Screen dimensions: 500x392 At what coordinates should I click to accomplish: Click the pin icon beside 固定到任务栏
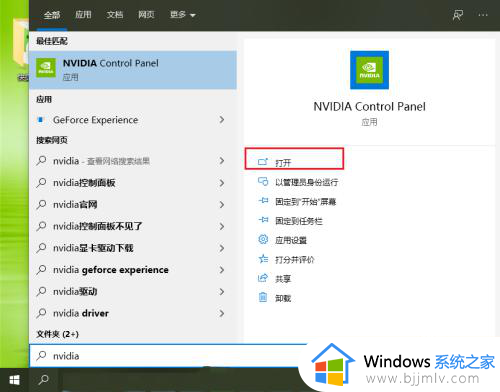(263, 220)
